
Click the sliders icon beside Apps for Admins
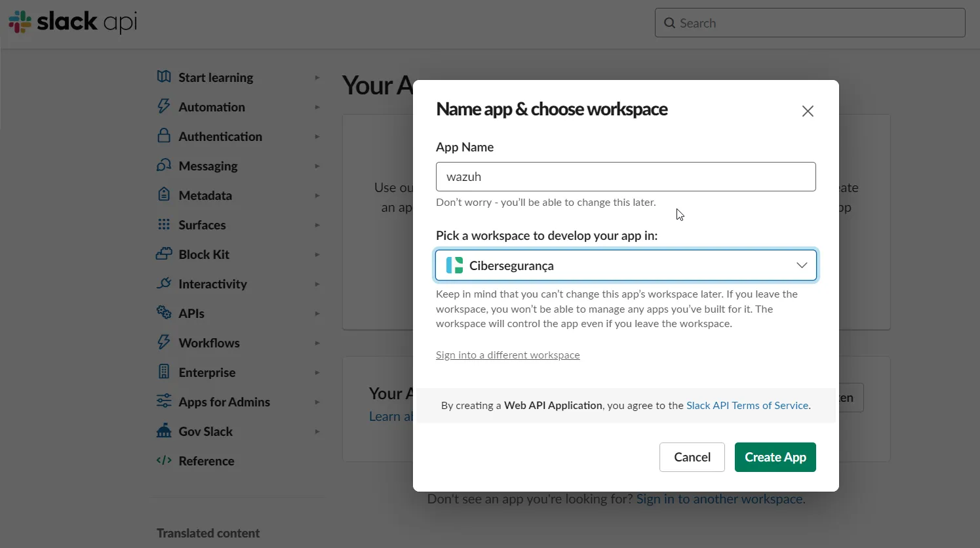pos(164,401)
